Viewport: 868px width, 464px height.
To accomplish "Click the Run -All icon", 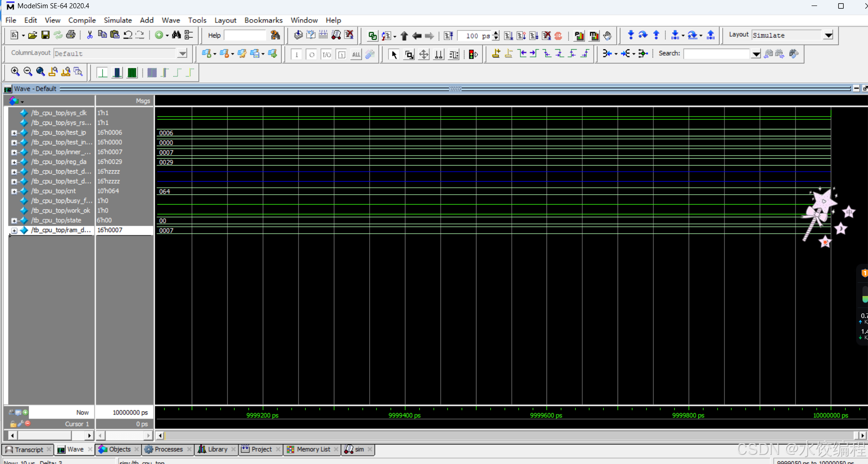I will [534, 36].
